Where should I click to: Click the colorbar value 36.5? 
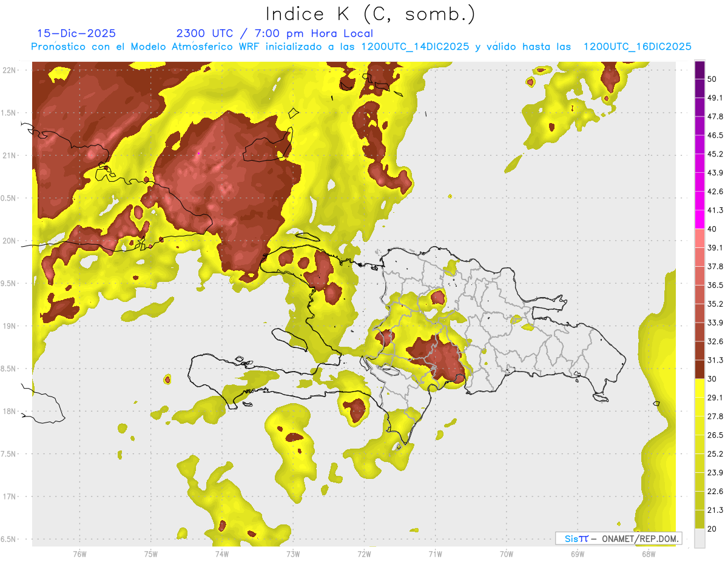tap(716, 285)
